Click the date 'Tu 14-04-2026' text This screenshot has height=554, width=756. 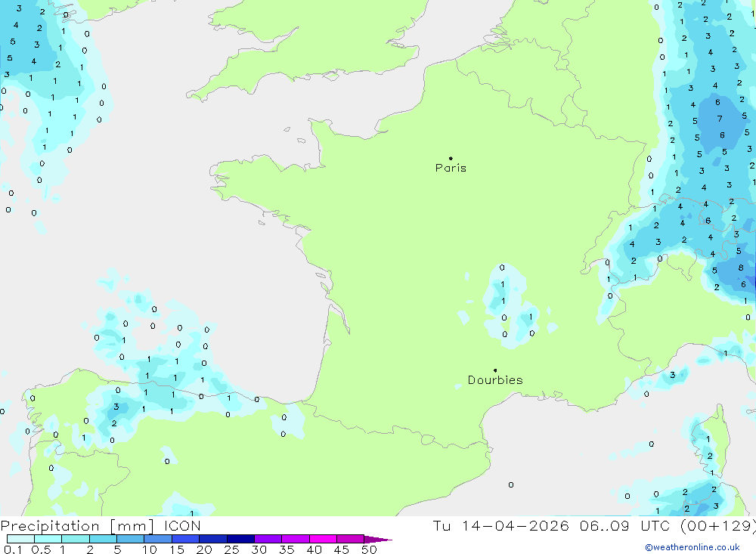[x=500, y=525]
